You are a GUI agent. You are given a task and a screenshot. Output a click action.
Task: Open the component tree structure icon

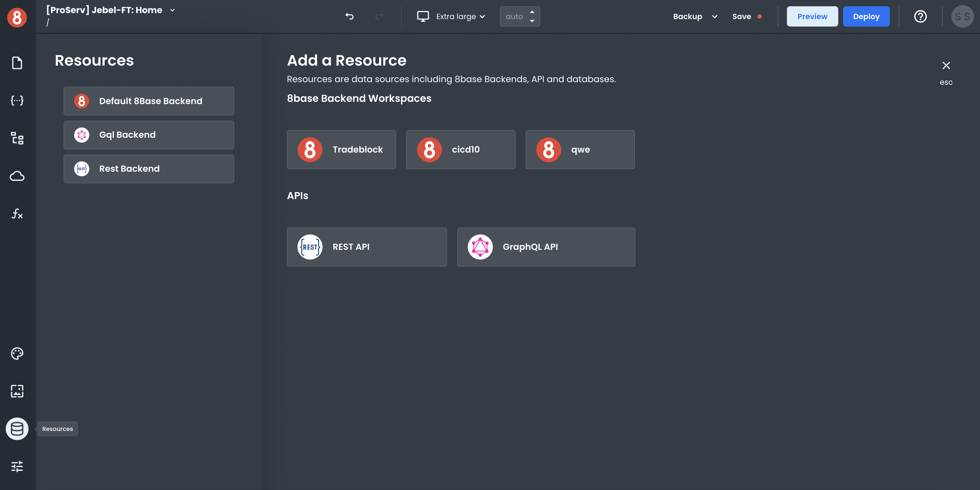[x=17, y=138]
